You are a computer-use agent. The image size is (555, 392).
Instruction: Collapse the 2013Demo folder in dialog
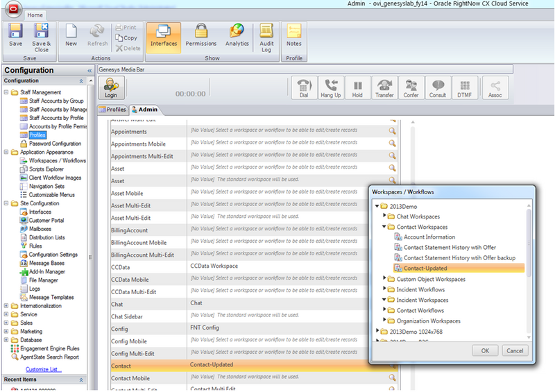coord(377,206)
